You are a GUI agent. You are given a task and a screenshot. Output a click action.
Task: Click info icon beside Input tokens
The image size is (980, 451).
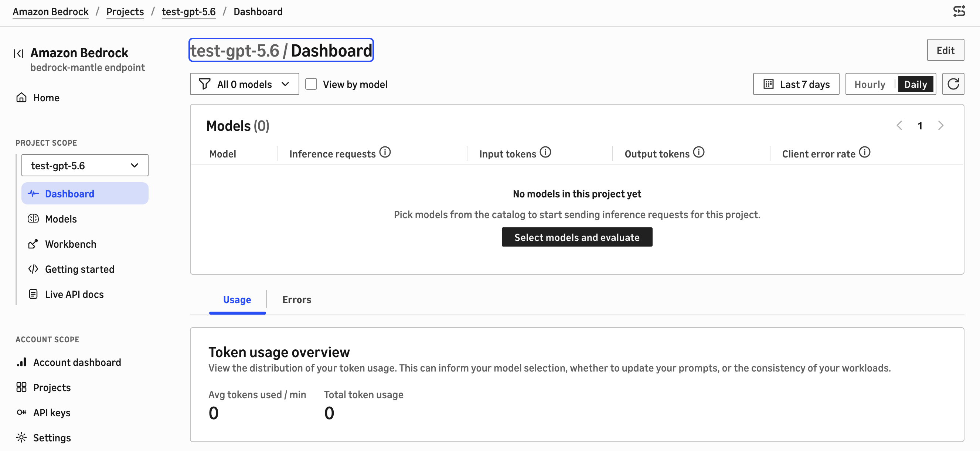click(x=545, y=152)
